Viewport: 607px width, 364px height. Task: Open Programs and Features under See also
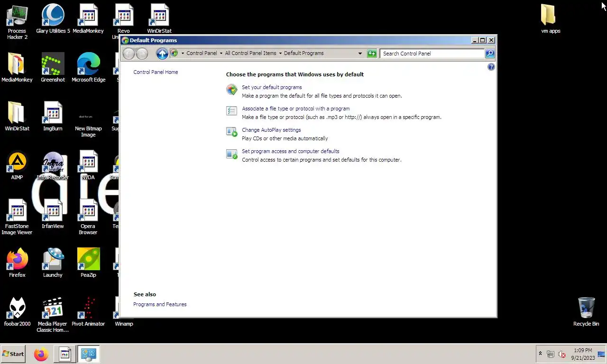pyautogui.click(x=160, y=304)
